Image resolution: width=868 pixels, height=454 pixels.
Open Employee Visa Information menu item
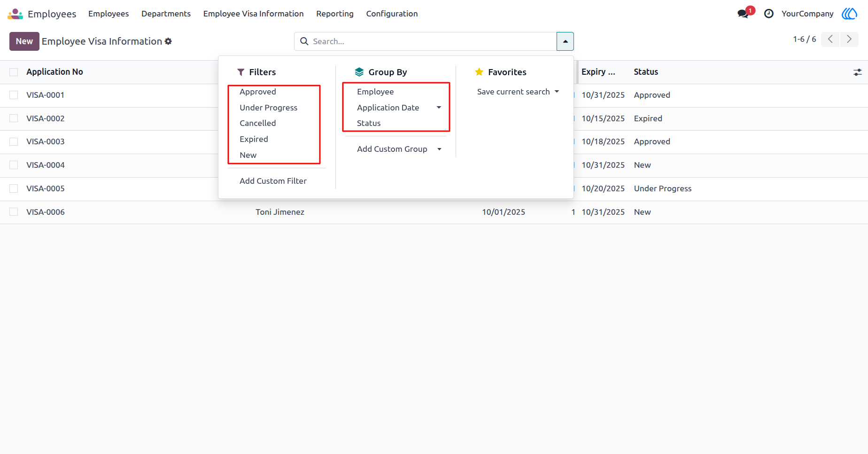coord(253,14)
